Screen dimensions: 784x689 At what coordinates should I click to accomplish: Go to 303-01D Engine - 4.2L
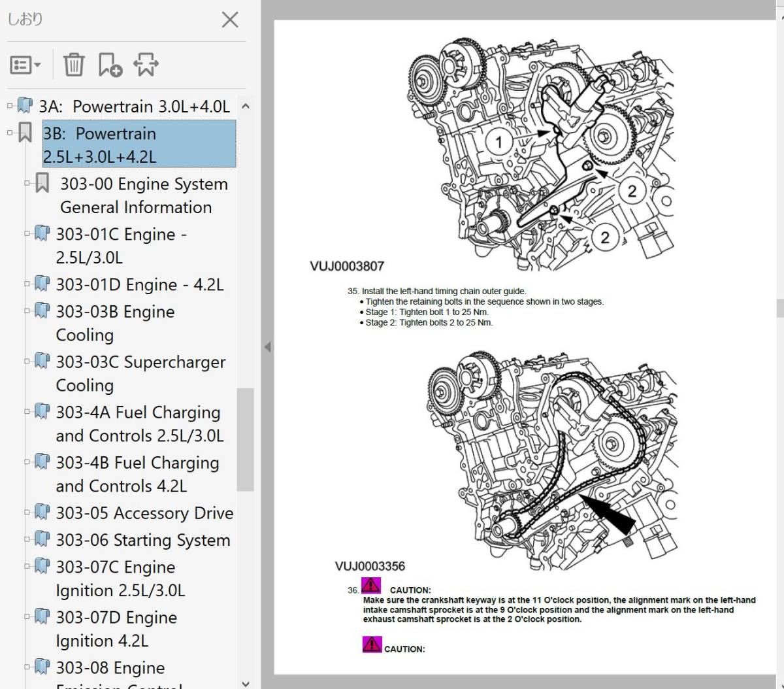coord(140,284)
